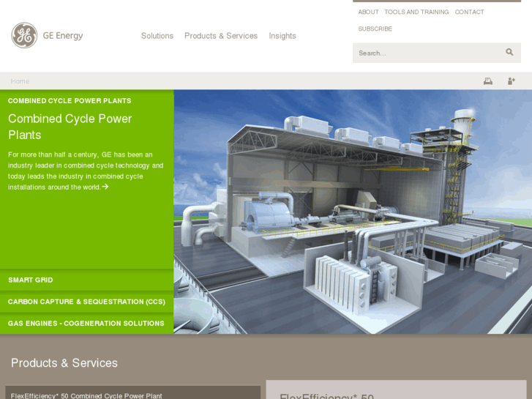The image size is (532, 399).
Task: Click the print page icon
Action: [488, 81]
